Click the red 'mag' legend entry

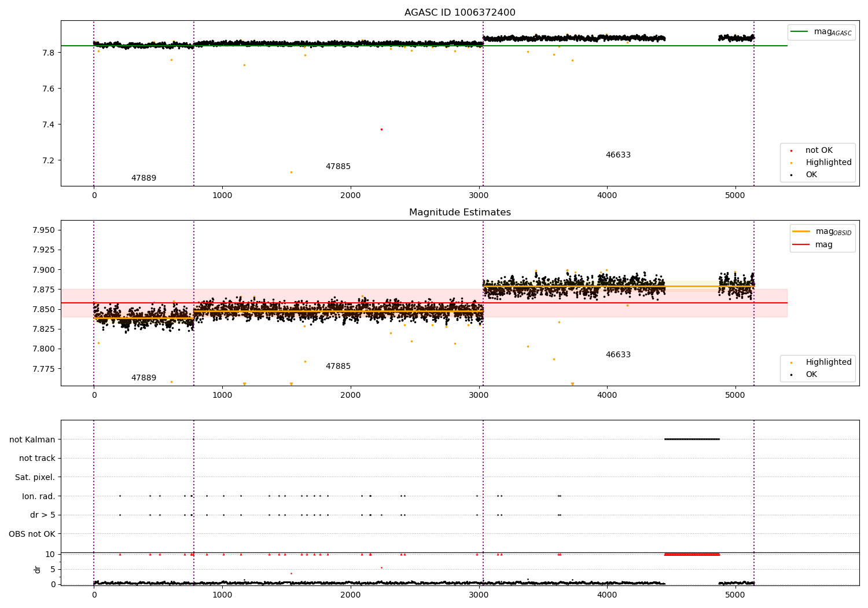pos(813,244)
